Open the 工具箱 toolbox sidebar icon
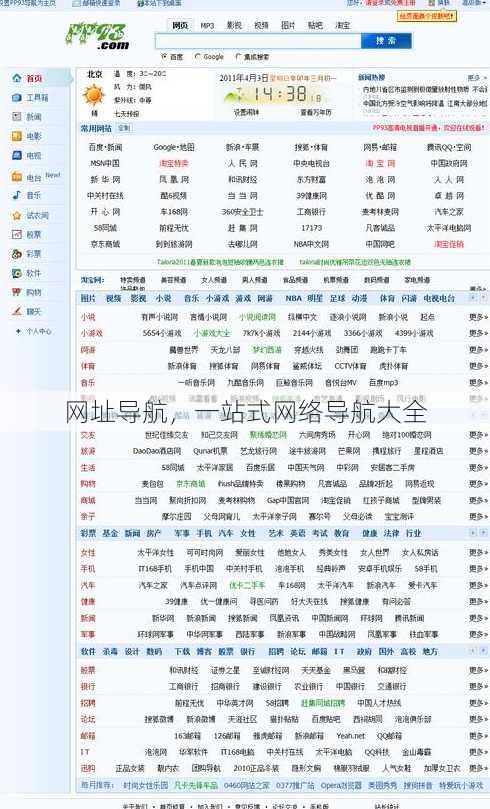This screenshot has height=809, width=490. (17, 98)
